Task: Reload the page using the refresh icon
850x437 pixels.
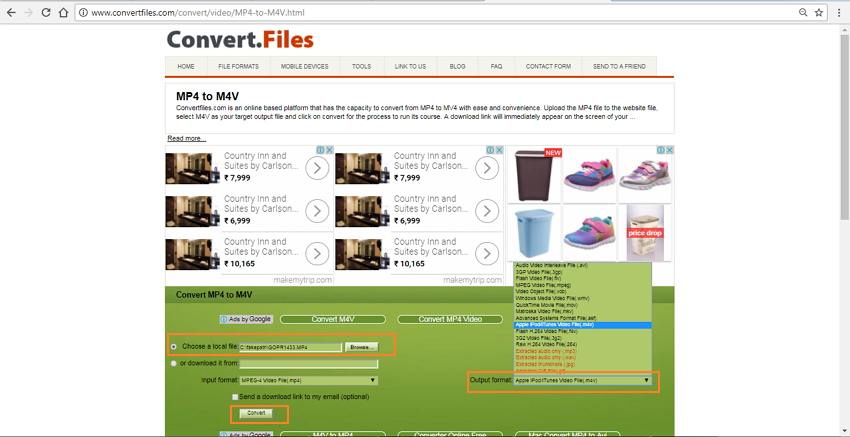Action: [46, 12]
